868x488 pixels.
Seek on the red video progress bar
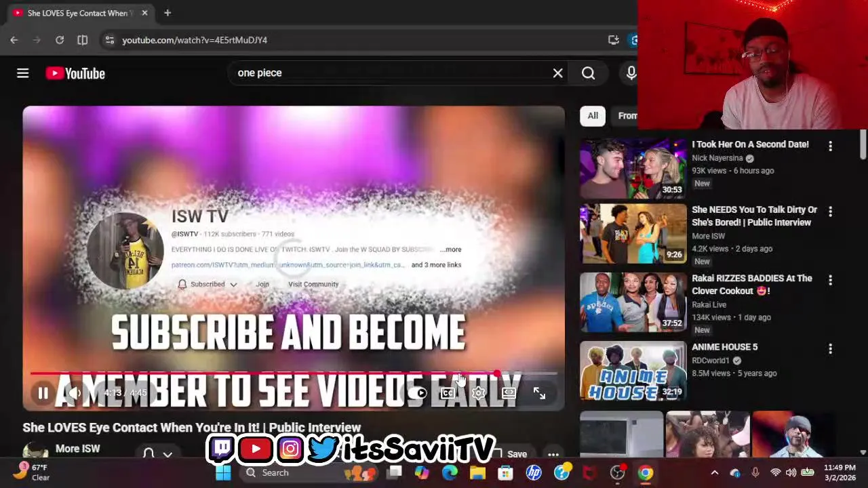(x=294, y=373)
